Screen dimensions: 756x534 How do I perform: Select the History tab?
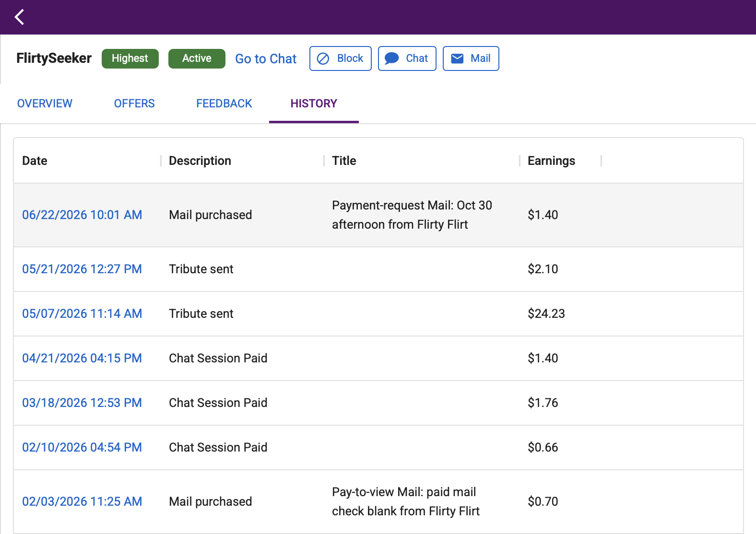[x=314, y=104]
